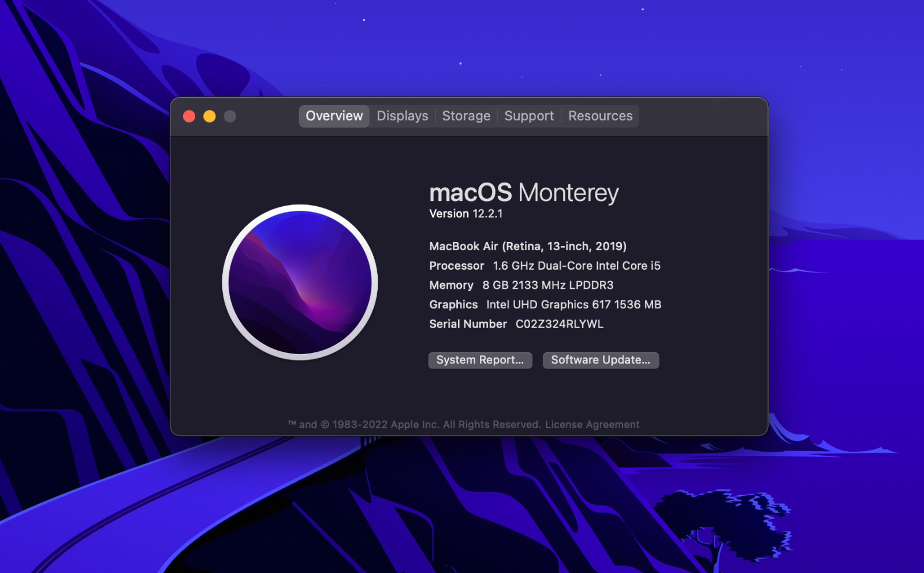Go to the Storage tab
The image size is (924, 573).
pyautogui.click(x=466, y=116)
